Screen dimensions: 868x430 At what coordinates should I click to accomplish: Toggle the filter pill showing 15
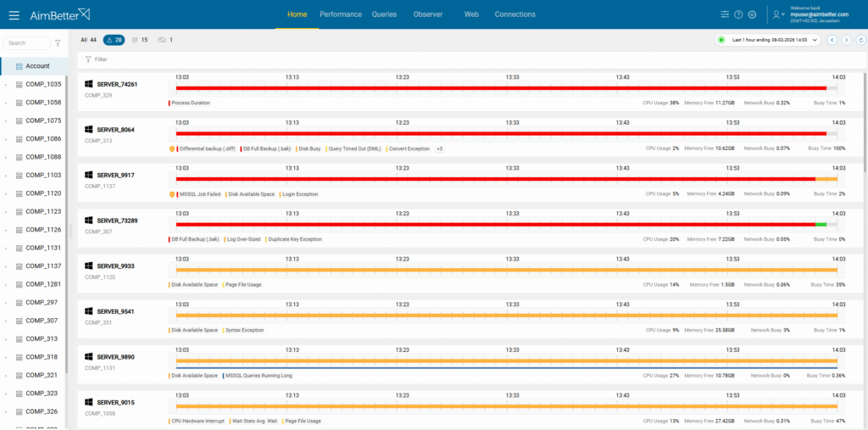coord(140,40)
